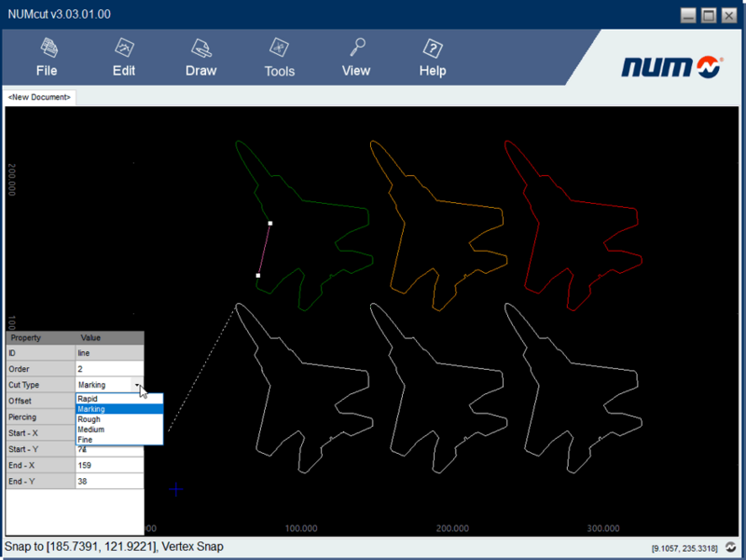Click the NUM icon in status bar
The width and height of the screenshot is (746, 560).
(732, 549)
